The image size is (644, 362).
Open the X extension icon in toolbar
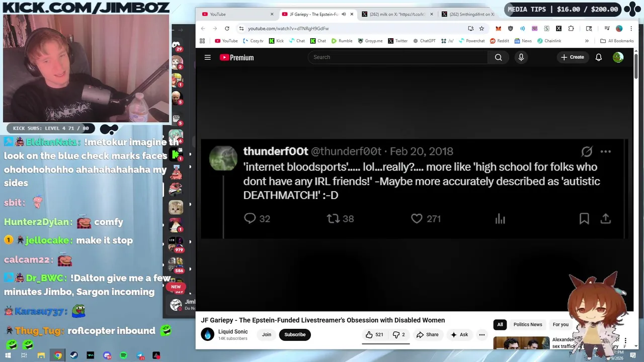(x=558, y=29)
